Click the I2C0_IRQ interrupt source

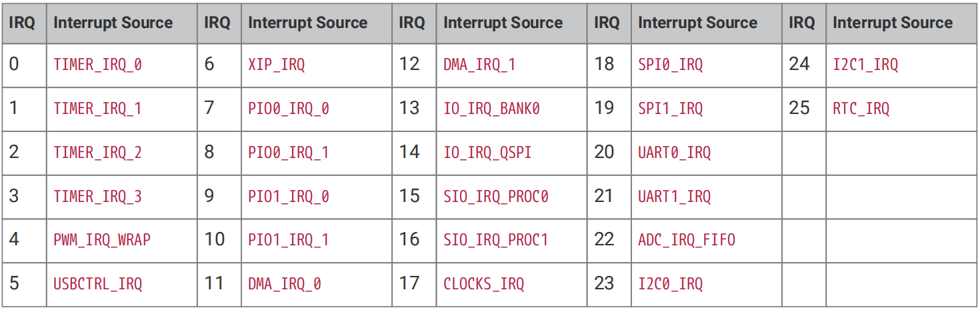(x=670, y=283)
